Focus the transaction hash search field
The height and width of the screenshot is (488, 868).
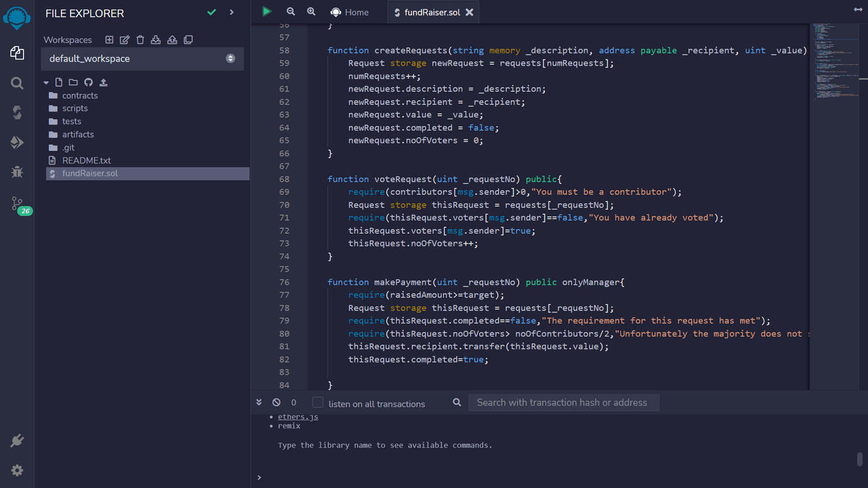click(x=564, y=402)
